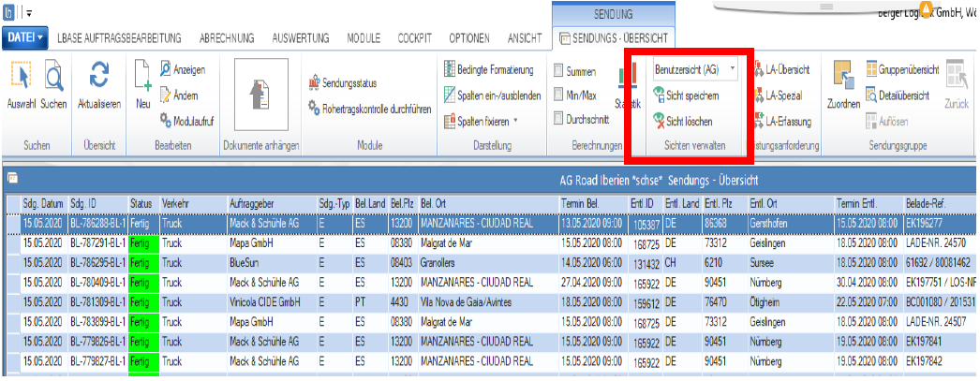Click the Dokumente anhängen upload icon
This screenshot has width=980, height=381.
[260, 96]
